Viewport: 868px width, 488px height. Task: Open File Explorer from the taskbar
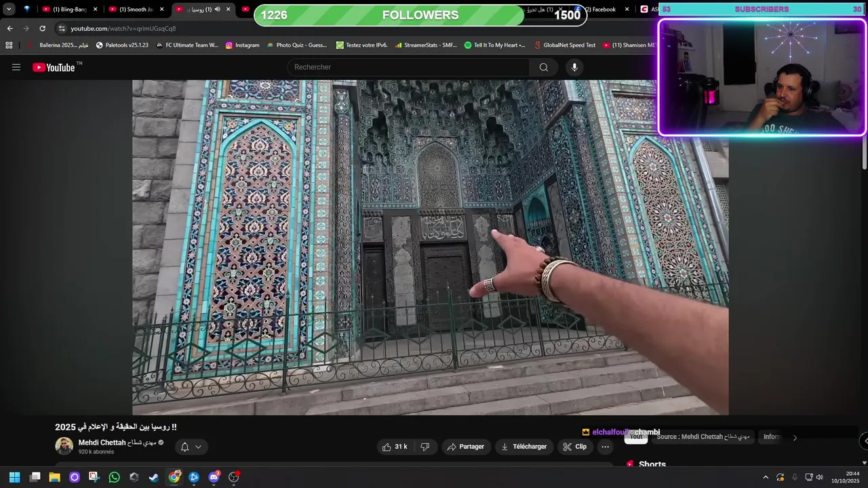54,477
